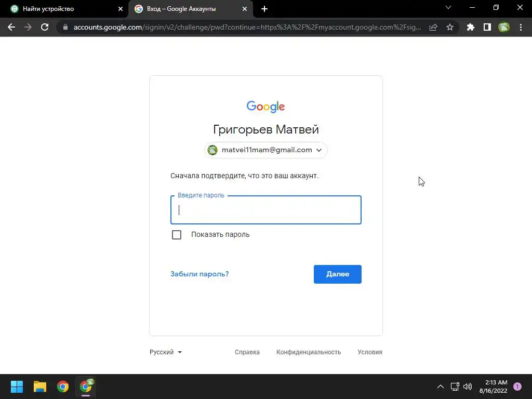
Task: Open network status tray icon
Action: 455,387
